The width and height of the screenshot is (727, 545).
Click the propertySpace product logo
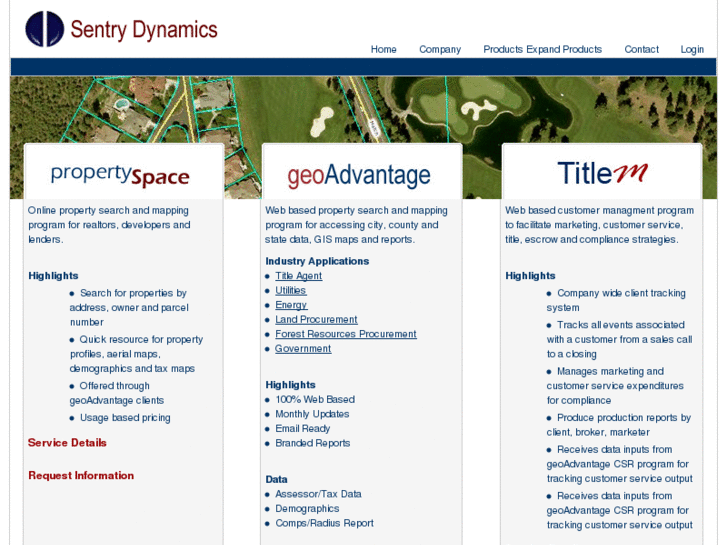120,175
